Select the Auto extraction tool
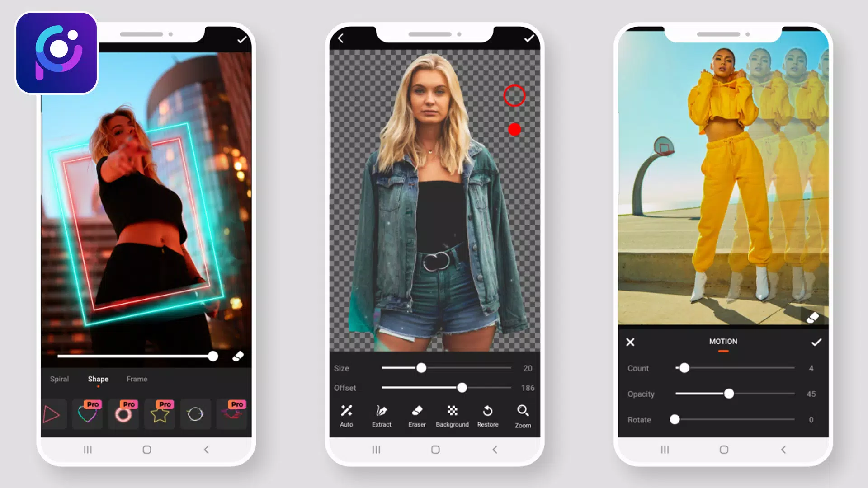868x488 pixels. pyautogui.click(x=346, y=415)
